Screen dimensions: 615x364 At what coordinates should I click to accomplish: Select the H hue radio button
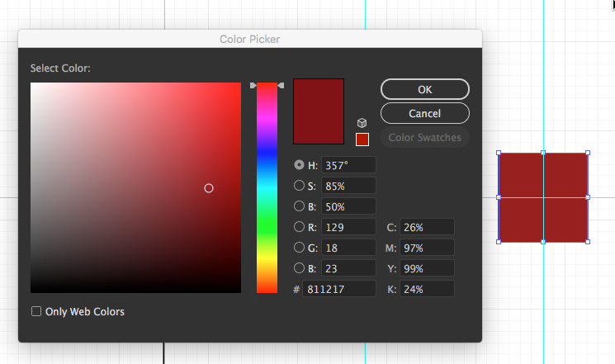point(299,165)
